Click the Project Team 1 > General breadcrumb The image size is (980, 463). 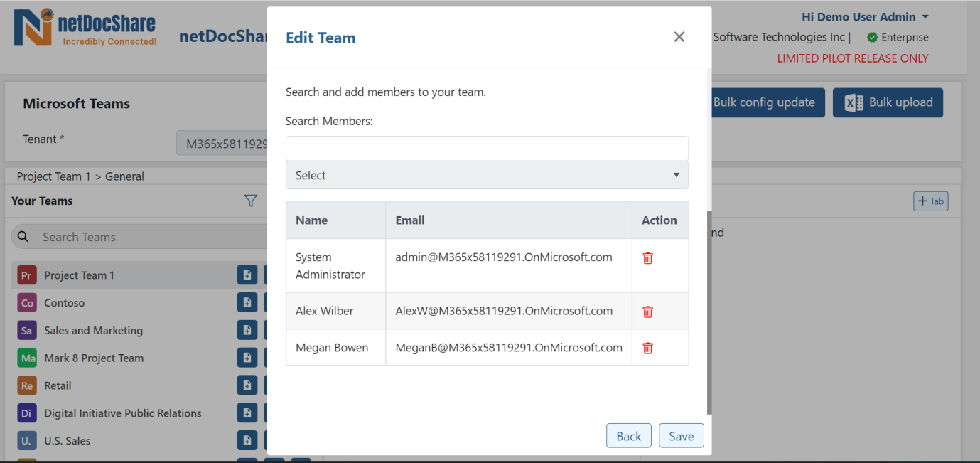pyautogui.click(x=80, y=176)
